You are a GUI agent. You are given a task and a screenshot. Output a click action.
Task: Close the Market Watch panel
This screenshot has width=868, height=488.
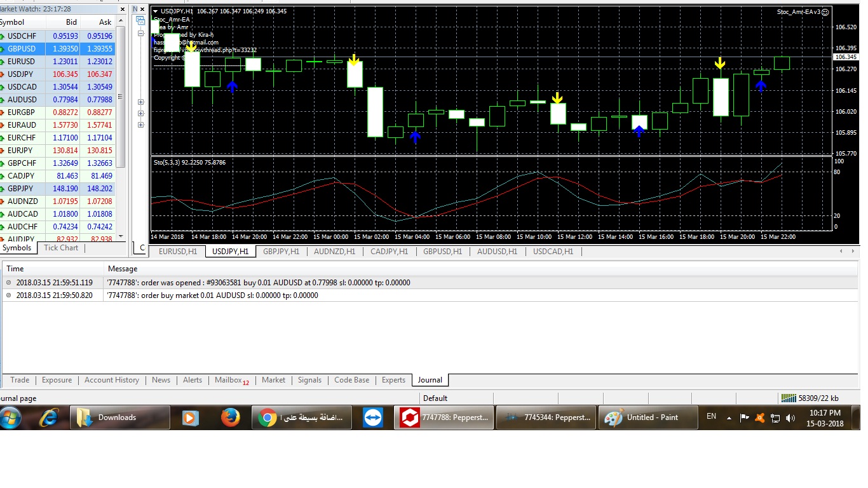(x=121, y=10)
